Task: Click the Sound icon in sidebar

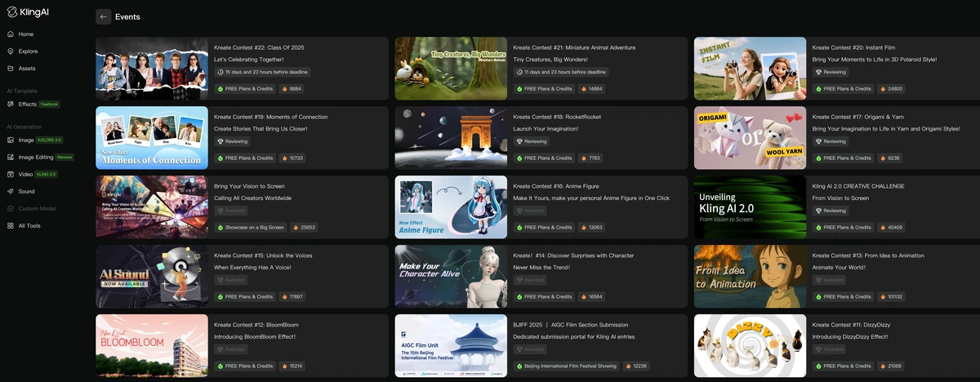Action: pyautogui.click(x=11, y=191)
